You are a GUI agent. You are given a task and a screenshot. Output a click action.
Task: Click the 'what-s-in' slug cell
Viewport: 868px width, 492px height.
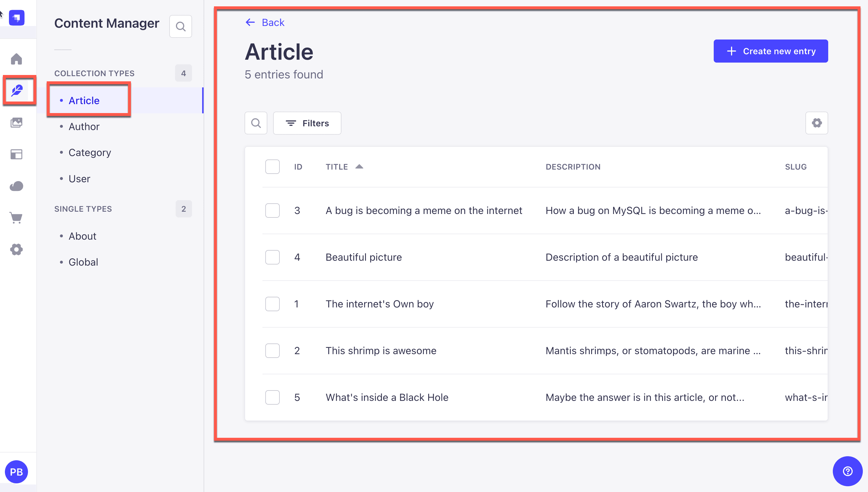[x=806, y=397]
